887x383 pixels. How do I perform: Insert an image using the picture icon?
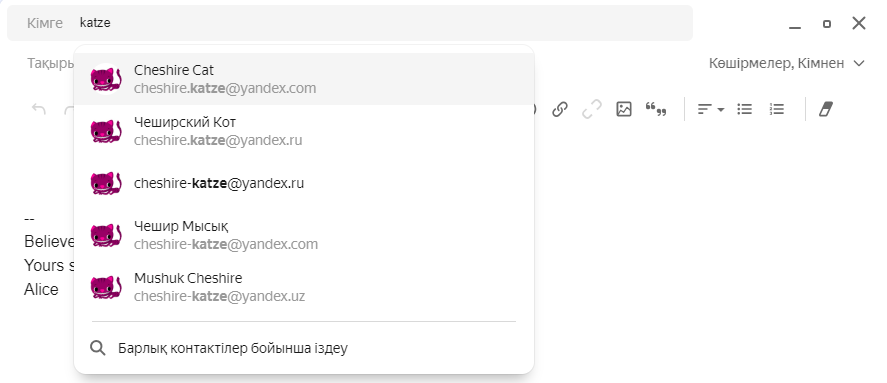624,109
